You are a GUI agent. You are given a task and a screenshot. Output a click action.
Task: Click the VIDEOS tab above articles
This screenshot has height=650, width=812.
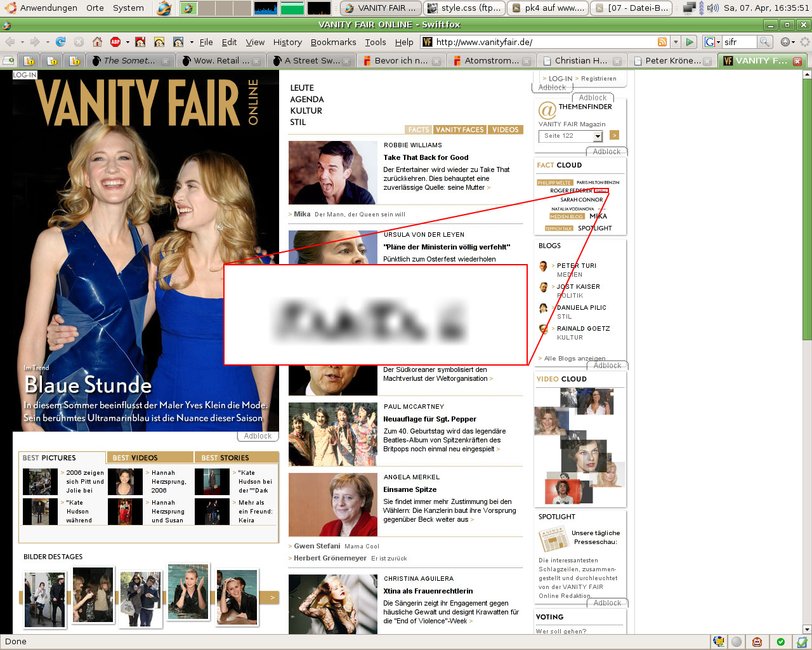coord(505,129)
